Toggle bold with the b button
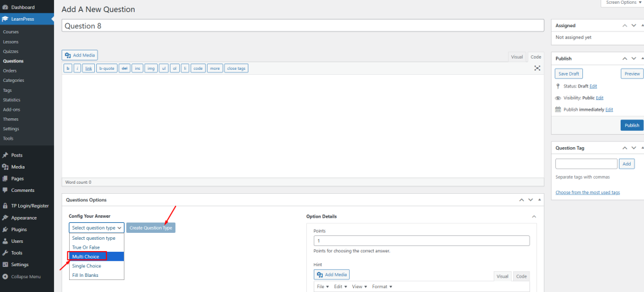The width and height of the screenshot is (644, 292). pos(68,68)
